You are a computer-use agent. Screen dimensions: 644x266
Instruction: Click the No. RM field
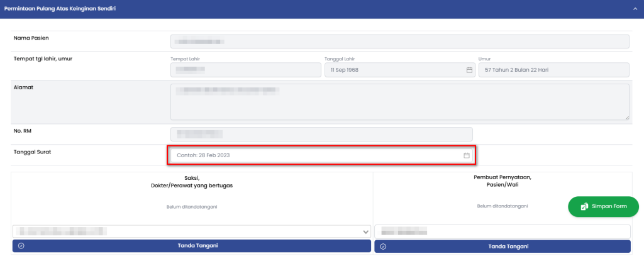pyautogui.click(x=321, y=134)
